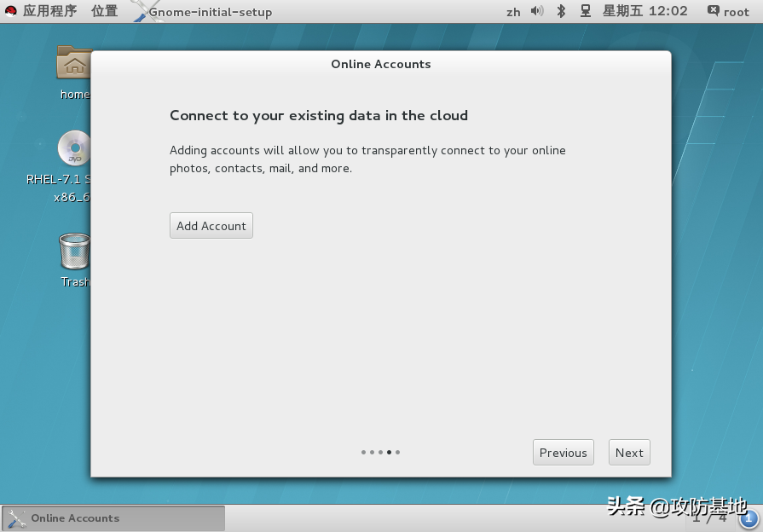Image resolution: width=763 pixels, height=532 pixels.
Task: Open the blue notification badge
Action: 748,518
